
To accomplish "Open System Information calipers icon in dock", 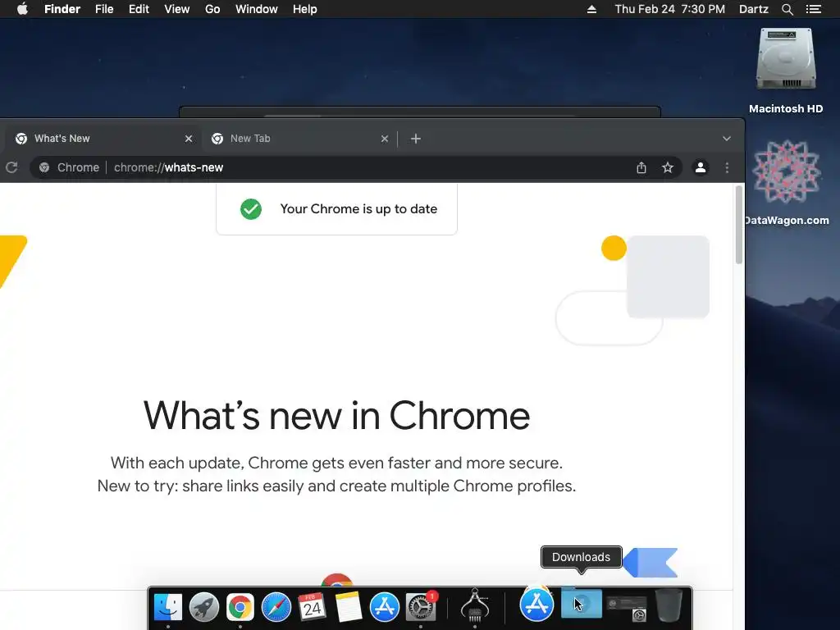I will click(475, 605).
